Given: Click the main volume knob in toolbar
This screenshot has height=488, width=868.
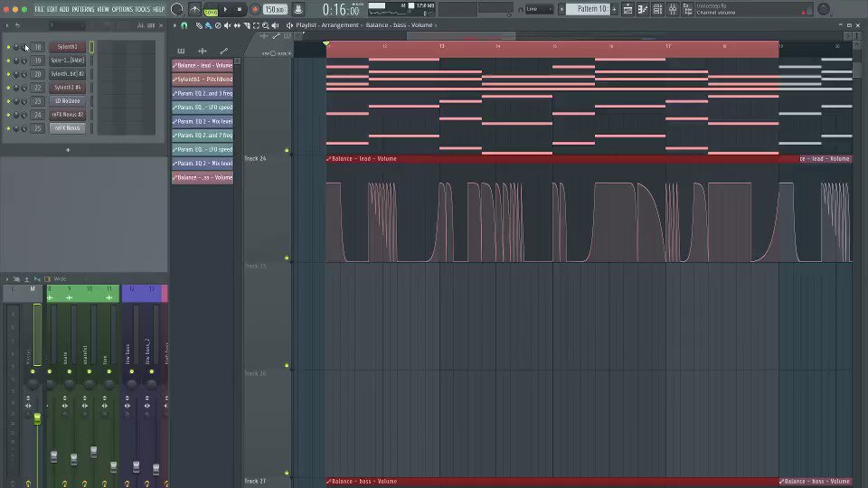Looking at the screenshot, I should (177, 9).
